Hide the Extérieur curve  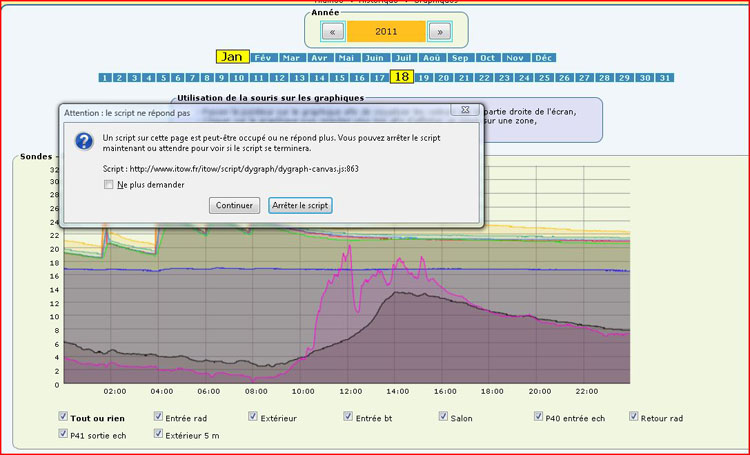tap(254, 416)
